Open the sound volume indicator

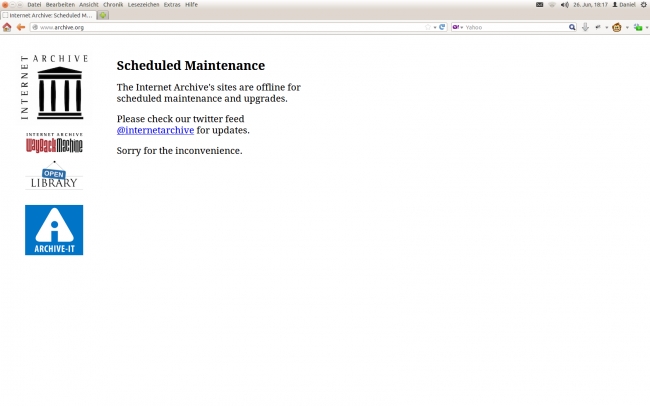pos(565,5)
